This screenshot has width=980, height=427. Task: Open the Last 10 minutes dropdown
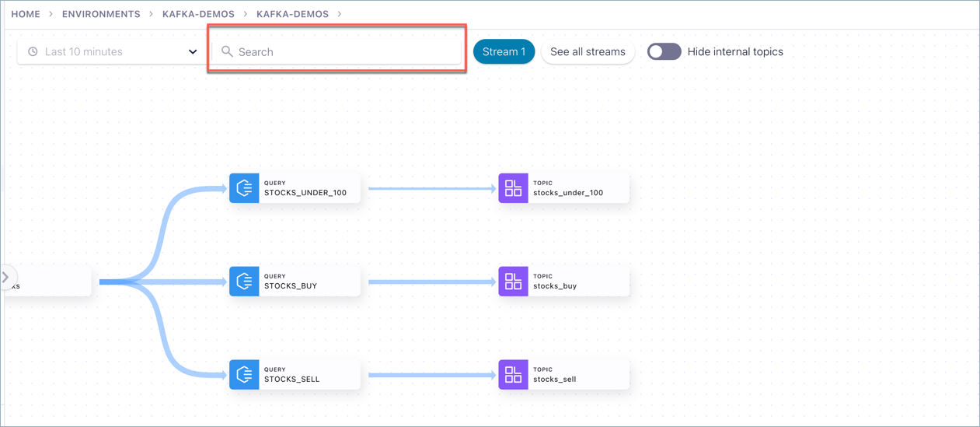point(109,52)
